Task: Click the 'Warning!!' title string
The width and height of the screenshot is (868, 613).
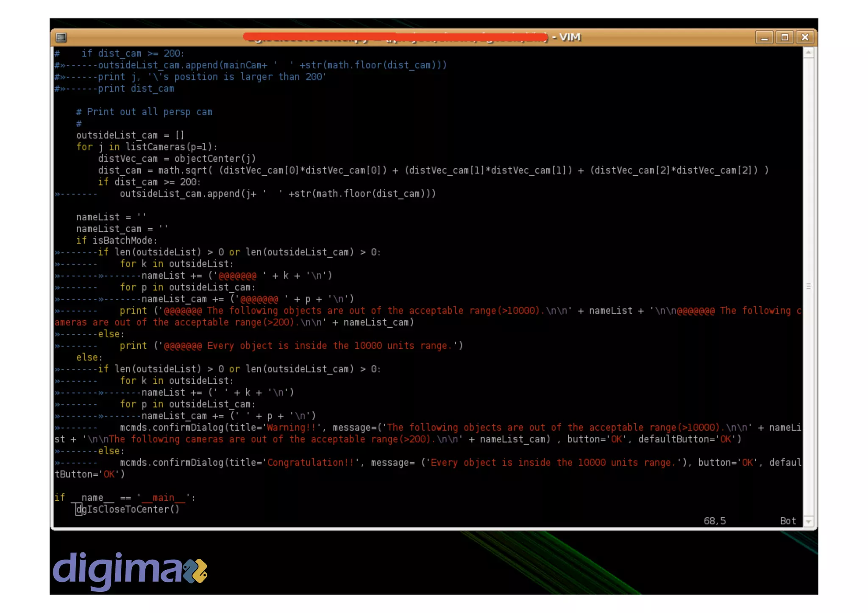Action: point(292,427)
